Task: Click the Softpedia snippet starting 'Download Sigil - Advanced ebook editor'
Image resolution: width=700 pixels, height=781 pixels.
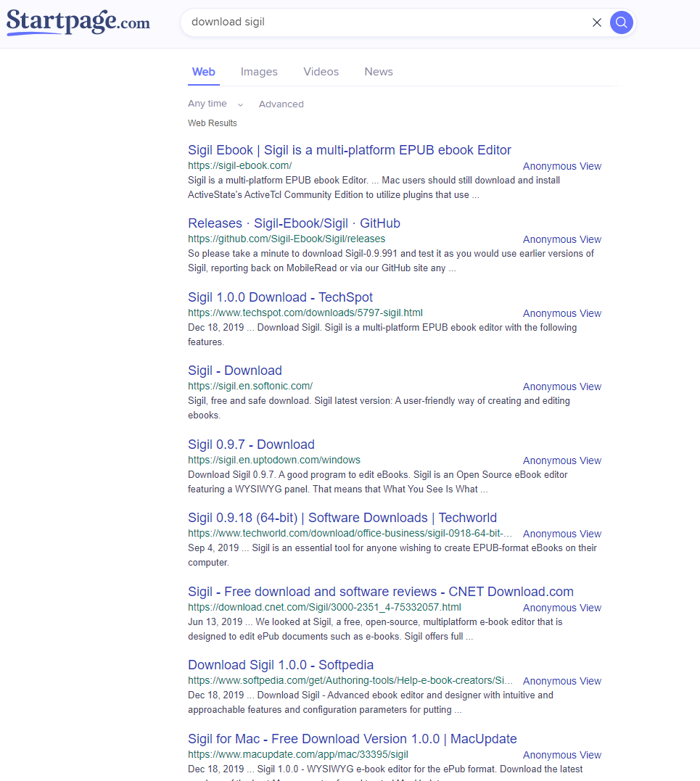Action: pyautogui.click(x=370, y=702)
